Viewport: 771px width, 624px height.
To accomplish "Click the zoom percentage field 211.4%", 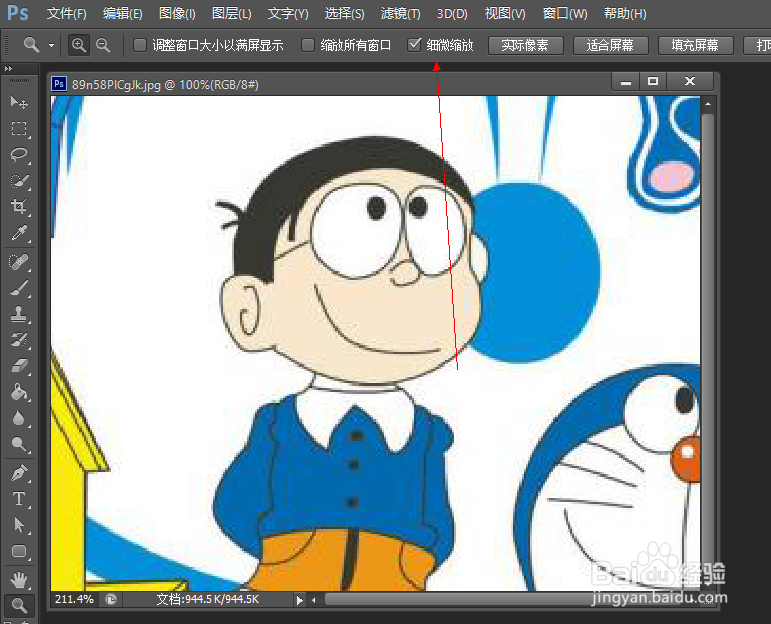I will coord(74,599).
